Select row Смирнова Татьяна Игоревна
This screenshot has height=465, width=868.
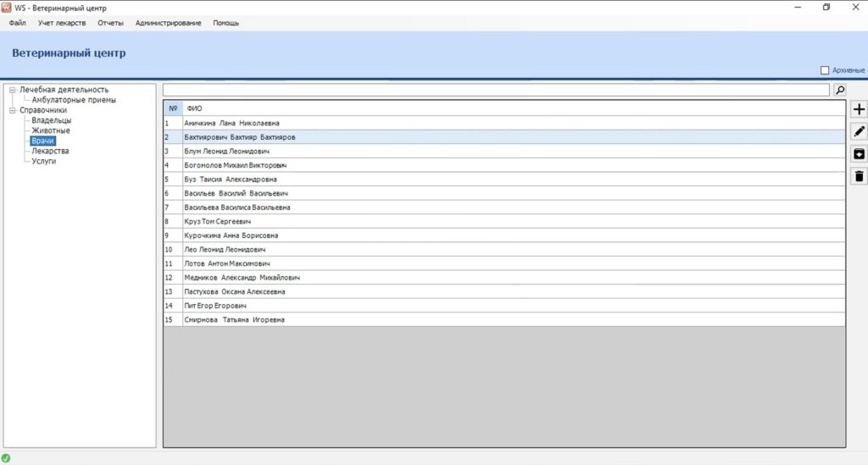[504, 319]
